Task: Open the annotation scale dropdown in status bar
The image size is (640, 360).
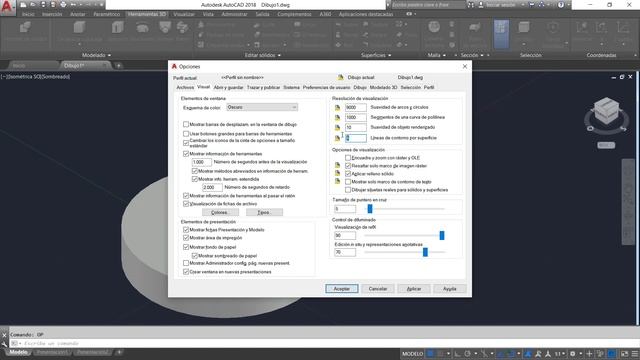Action: click(x=563, y=354)
